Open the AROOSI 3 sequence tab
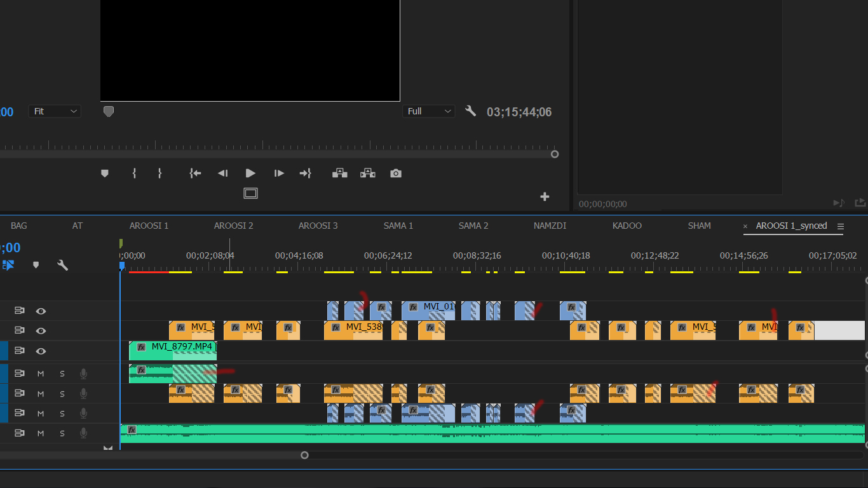 [318, 226]
